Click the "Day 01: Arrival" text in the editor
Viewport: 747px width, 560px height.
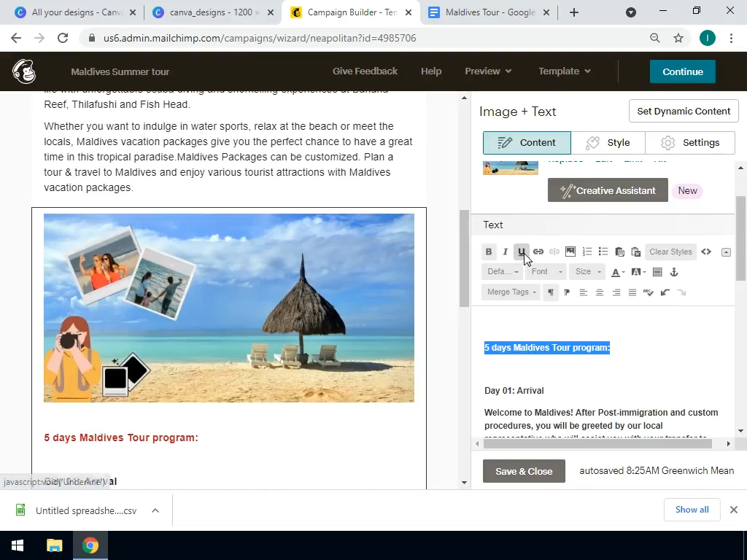pos(514,391)
